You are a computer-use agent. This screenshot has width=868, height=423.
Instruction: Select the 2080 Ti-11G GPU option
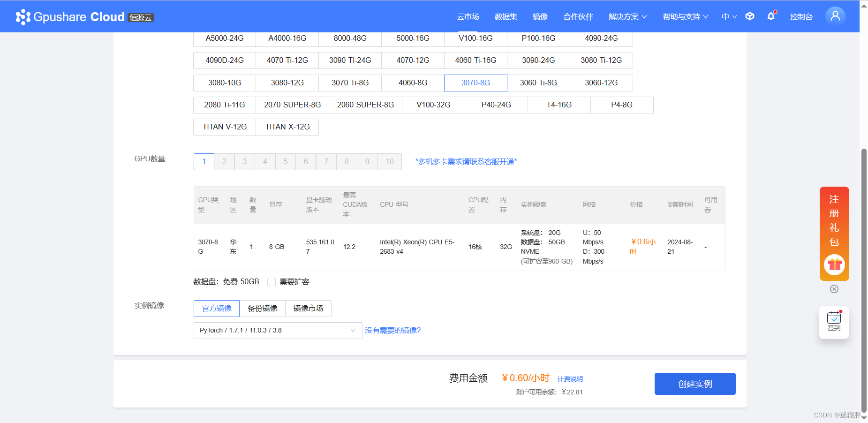point(225,105)
